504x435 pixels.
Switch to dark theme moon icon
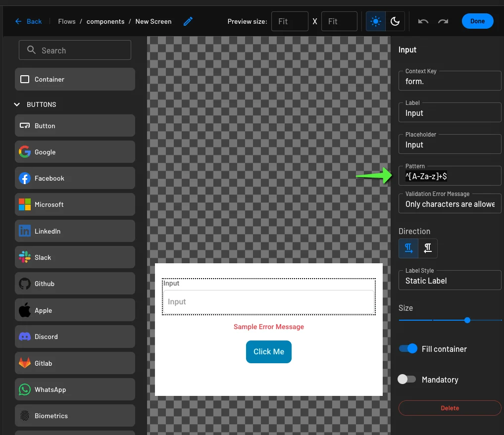click(395, 21)
